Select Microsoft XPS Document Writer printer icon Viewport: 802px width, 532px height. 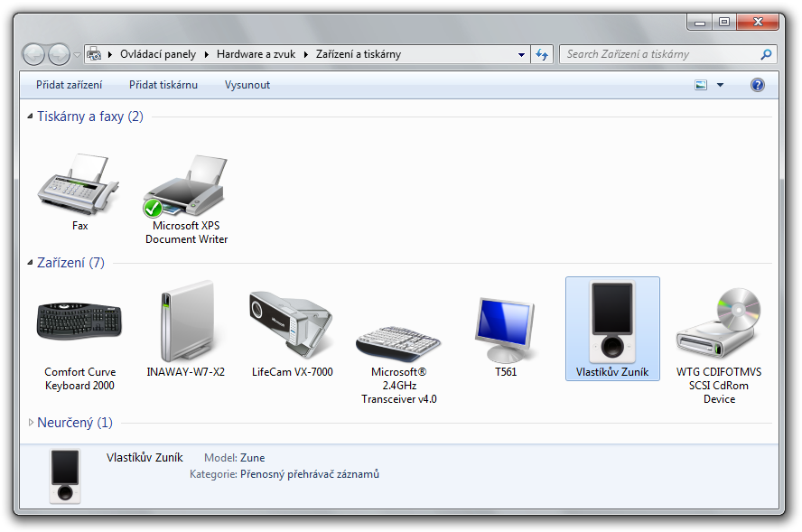pyautogui.click(x=186, y=186)
